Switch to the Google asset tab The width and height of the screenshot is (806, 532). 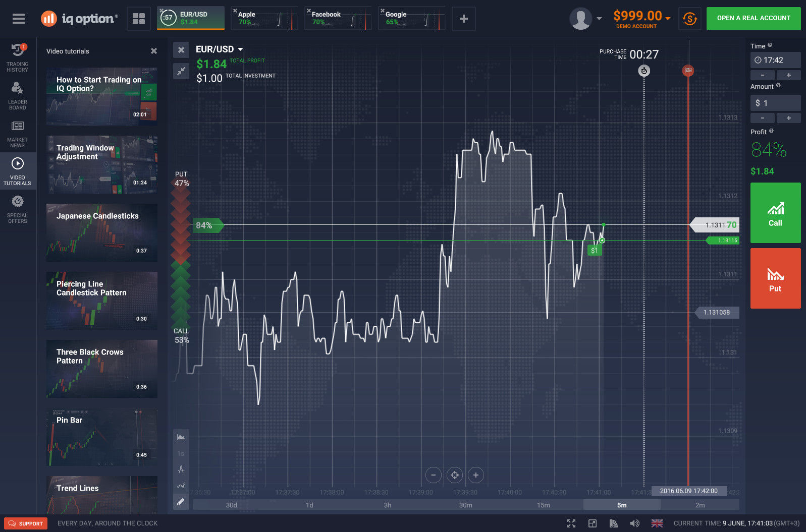tap(412, 18)
